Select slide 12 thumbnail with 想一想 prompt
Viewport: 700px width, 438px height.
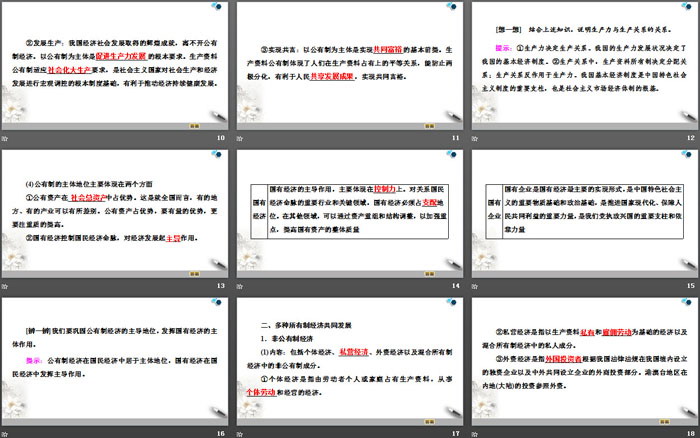pos(585,66)
